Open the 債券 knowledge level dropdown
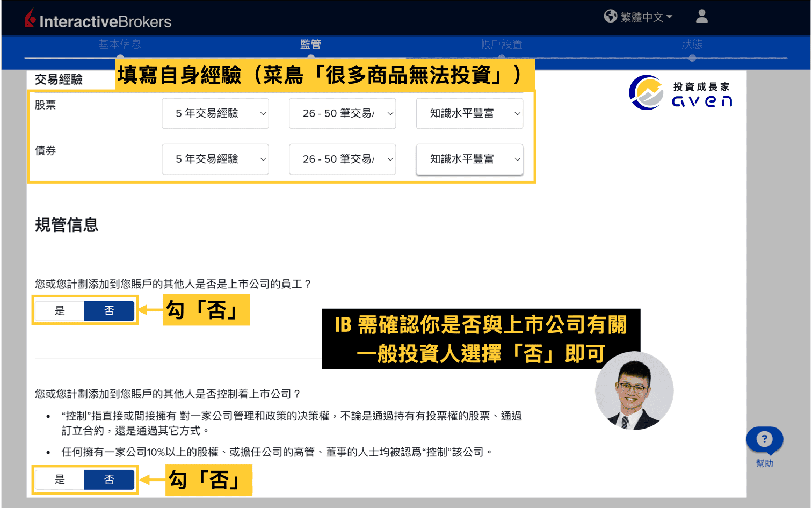This screenshot has height=508, width=812. coord(469,159)
